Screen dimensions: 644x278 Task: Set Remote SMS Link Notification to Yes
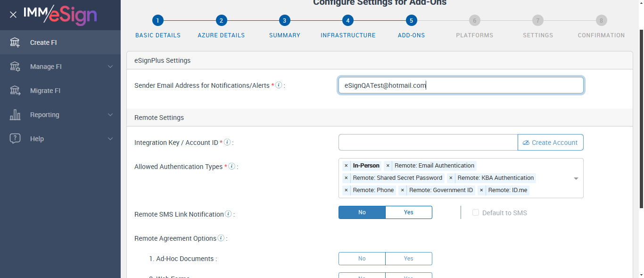[409, 212]
